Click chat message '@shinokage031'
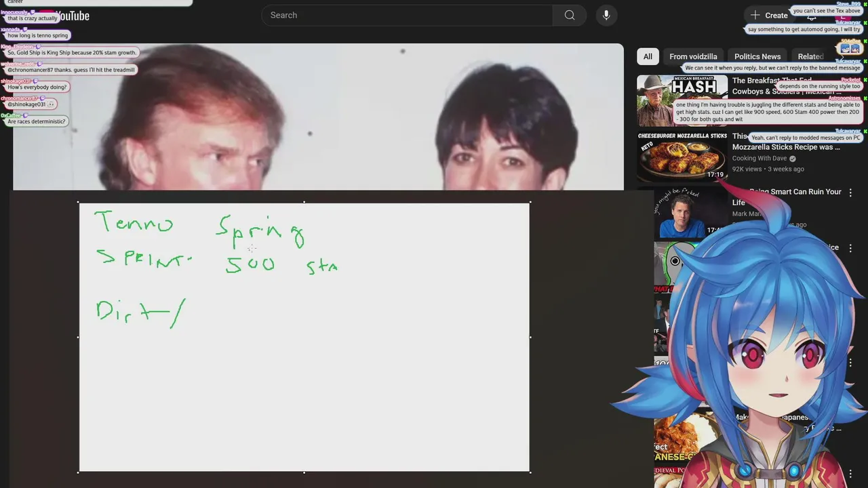 point(31,104)
